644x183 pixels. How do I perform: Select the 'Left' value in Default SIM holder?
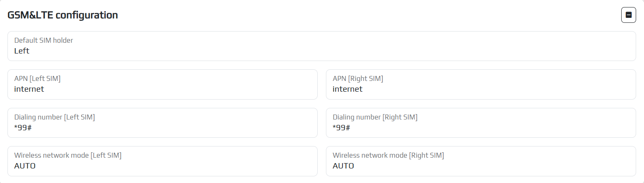[x=22, y=51]
